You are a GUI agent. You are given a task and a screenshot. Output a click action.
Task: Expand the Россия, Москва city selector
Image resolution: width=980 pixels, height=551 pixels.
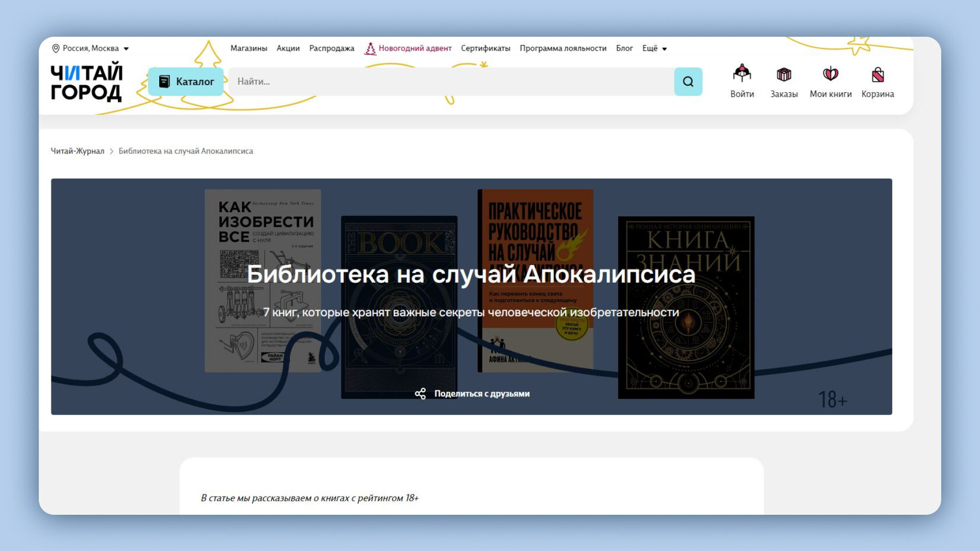tap(90, 48)
